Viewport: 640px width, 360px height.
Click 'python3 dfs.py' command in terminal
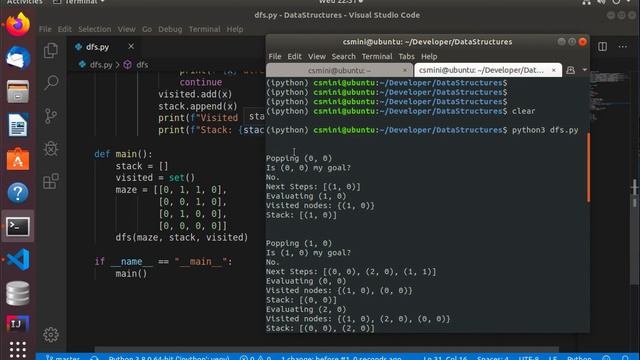545,130
